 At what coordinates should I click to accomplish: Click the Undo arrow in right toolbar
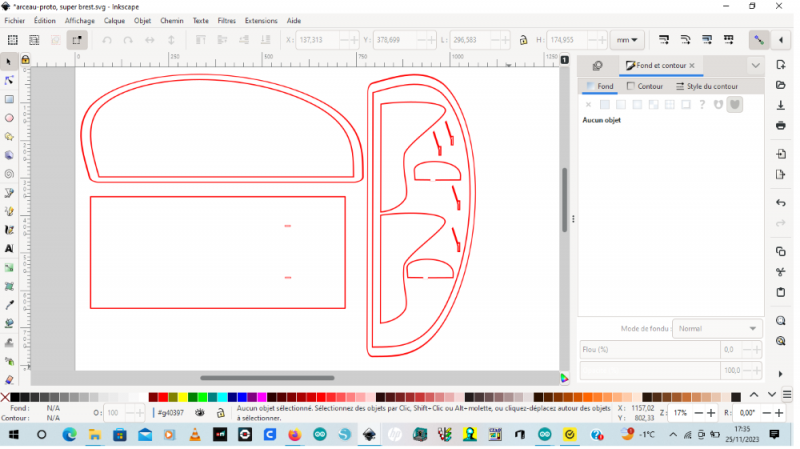click(x=781, y=203)
